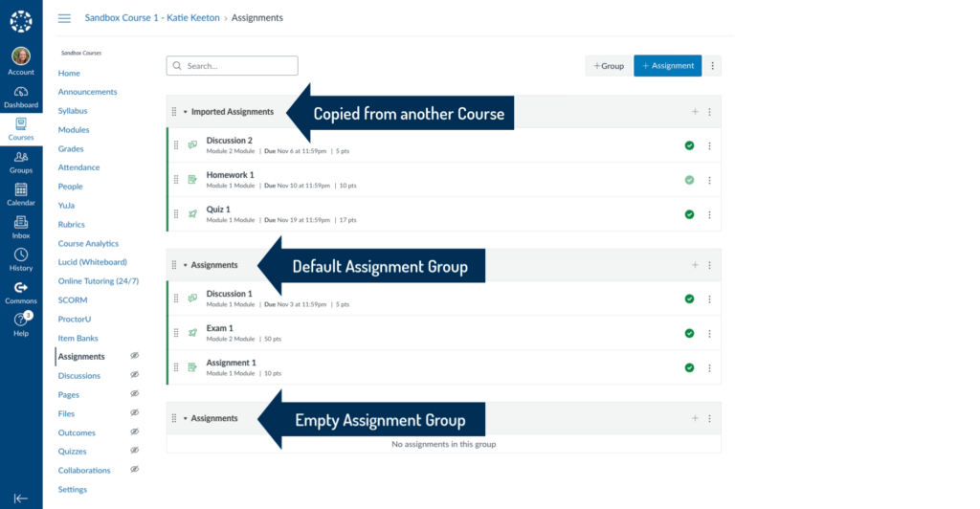Open Home in course navigation
The image size is (980, 509).
(69, 73)
